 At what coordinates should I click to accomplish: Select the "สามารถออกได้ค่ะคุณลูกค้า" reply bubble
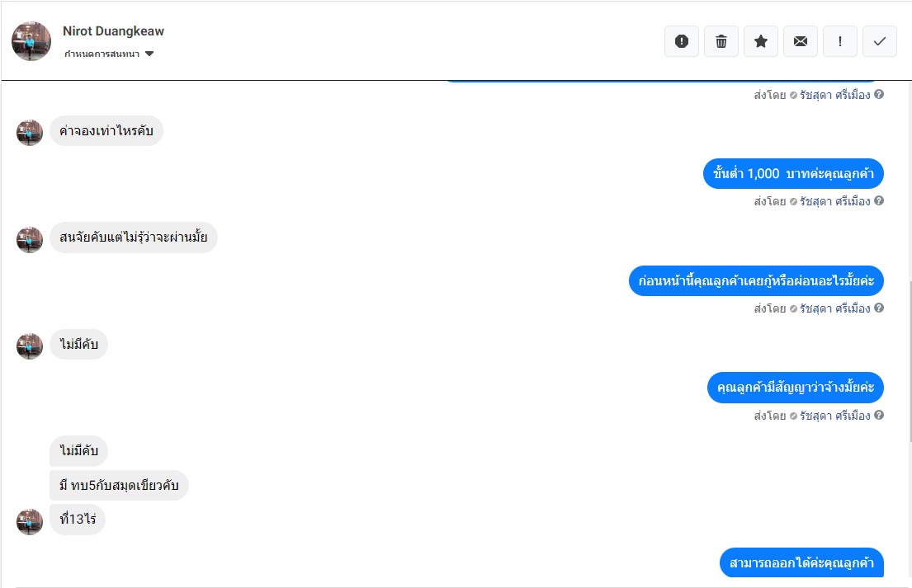[801, 563]
